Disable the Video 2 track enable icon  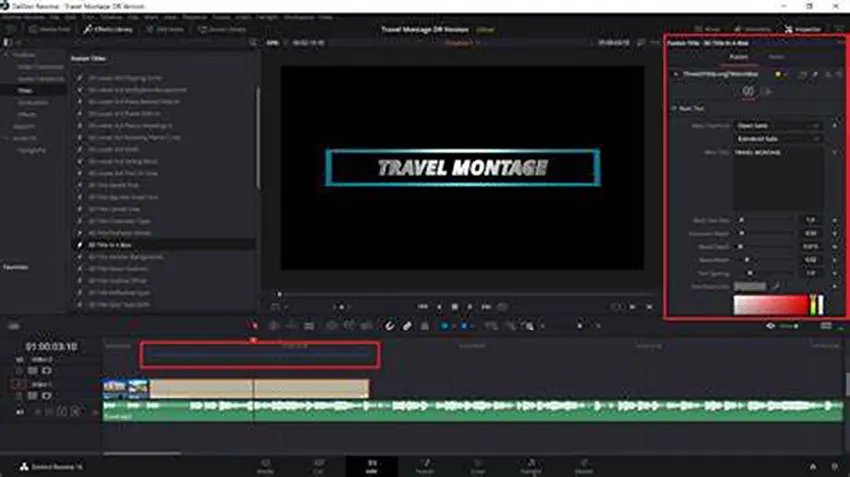point(47,371)
